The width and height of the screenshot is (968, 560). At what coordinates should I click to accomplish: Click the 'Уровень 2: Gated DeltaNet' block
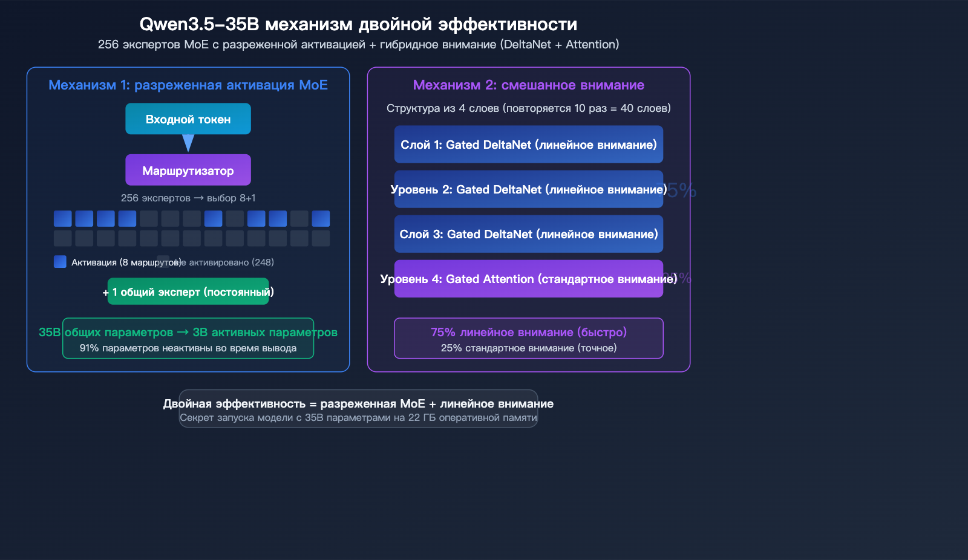(528, 189)
